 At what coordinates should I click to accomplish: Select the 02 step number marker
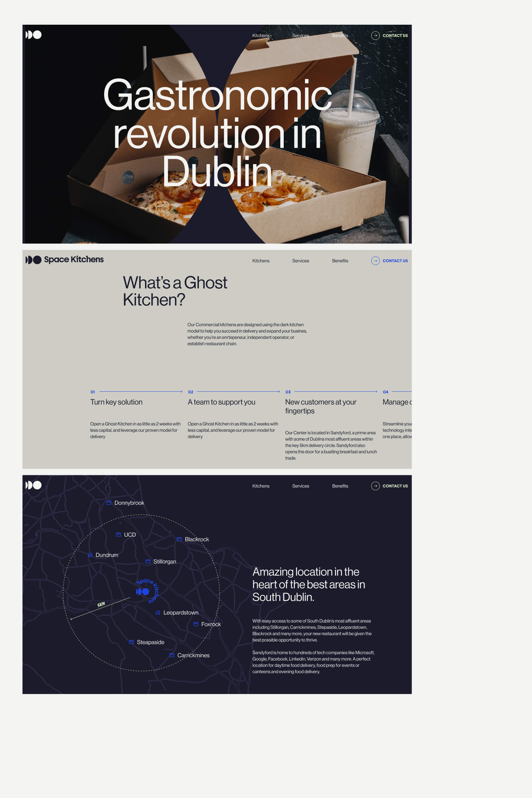pyautogui.click(x=190, y=392)
